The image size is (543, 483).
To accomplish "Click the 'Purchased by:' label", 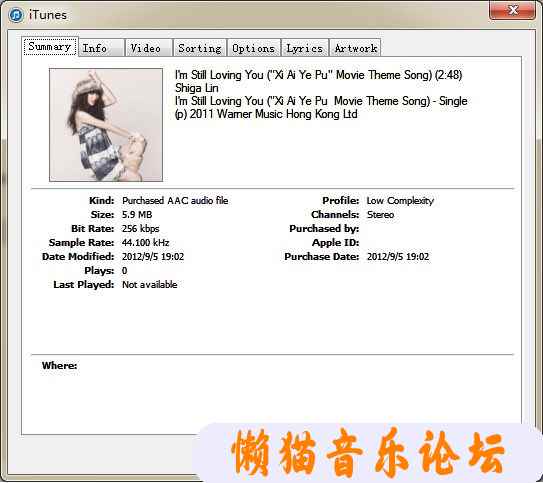I will [x=324, y=229].
